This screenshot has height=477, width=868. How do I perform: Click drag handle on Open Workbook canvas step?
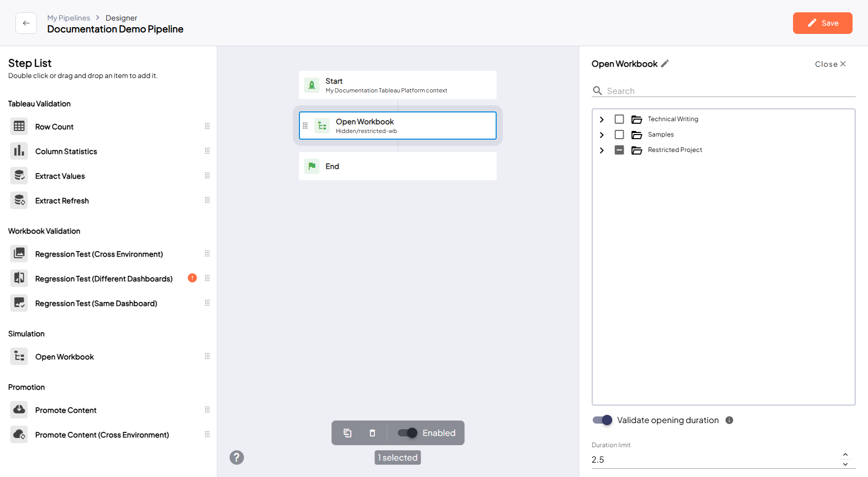click(305, 125)
